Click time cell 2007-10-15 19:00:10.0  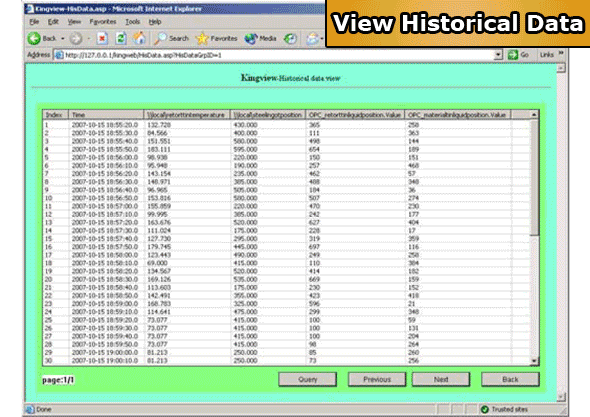coord(105,361)
